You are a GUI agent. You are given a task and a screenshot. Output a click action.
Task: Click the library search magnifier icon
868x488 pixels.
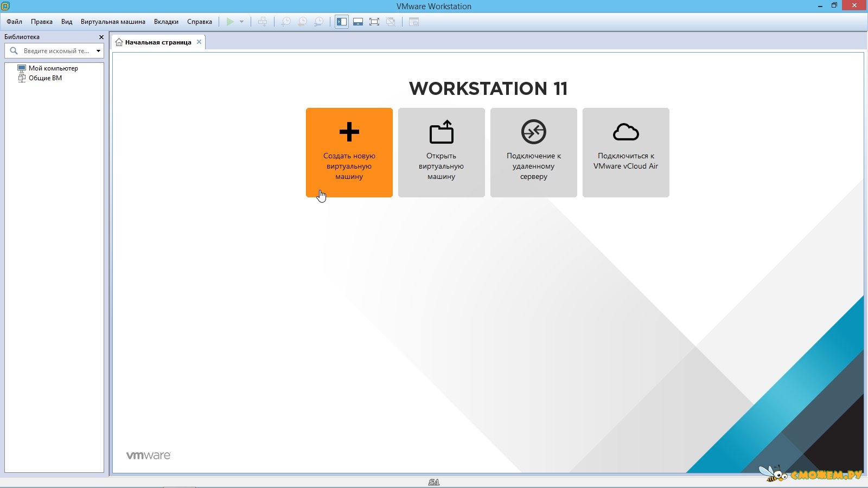(x=14, y=51)
